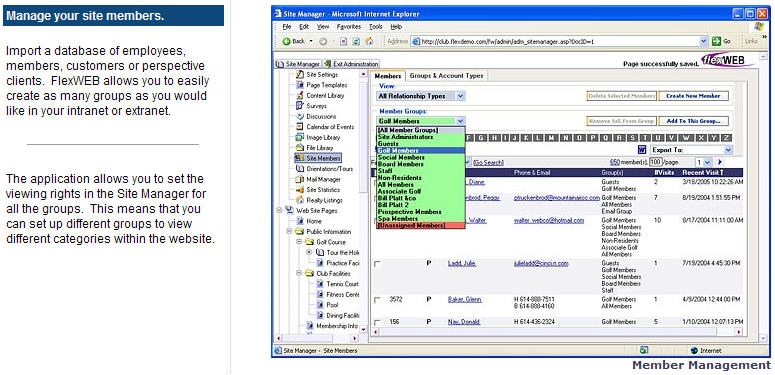Click the walter_webco@hotmail.com email link
Viewport: 775px width, 375px height.
pos(549,220)
